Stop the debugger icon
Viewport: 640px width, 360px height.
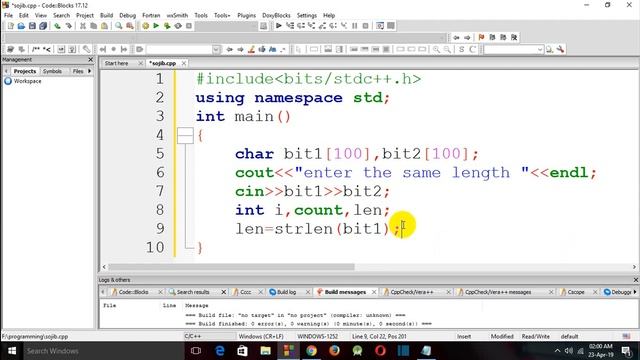(x=366, y=26)
